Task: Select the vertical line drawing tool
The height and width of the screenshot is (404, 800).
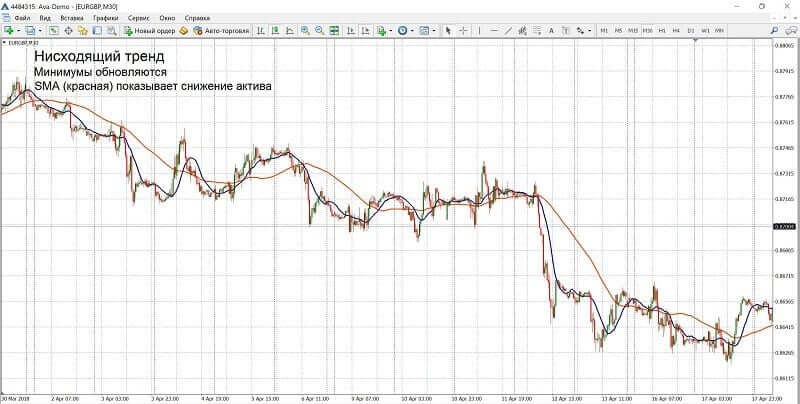Action: tap(480, 31)
